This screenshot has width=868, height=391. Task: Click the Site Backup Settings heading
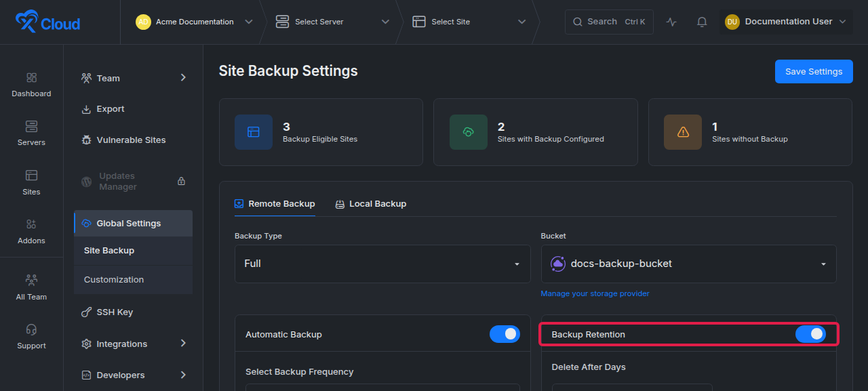[x=288, y=71]
